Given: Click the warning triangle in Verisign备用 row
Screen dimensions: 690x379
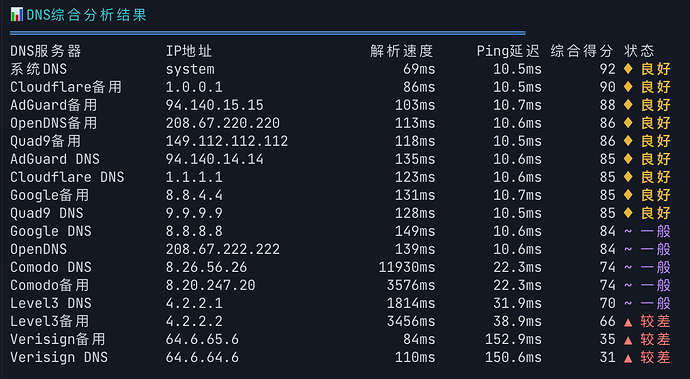Looking at the screenshot, I should click(628, 341).
